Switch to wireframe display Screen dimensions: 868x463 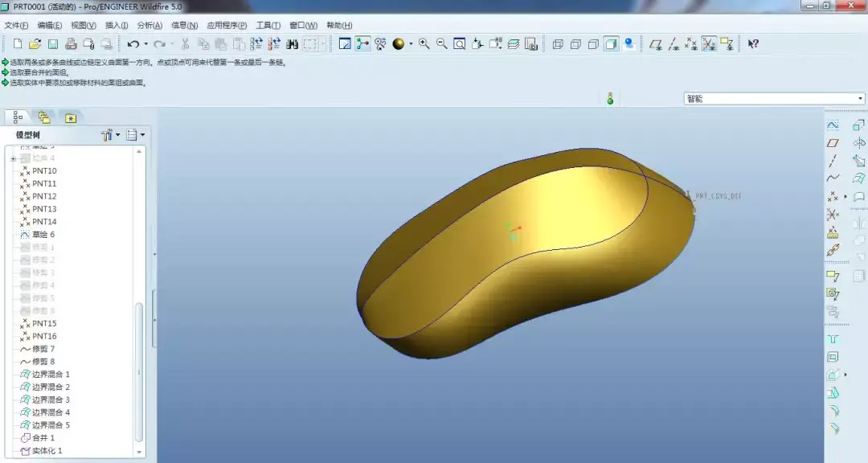click(558, 43)
